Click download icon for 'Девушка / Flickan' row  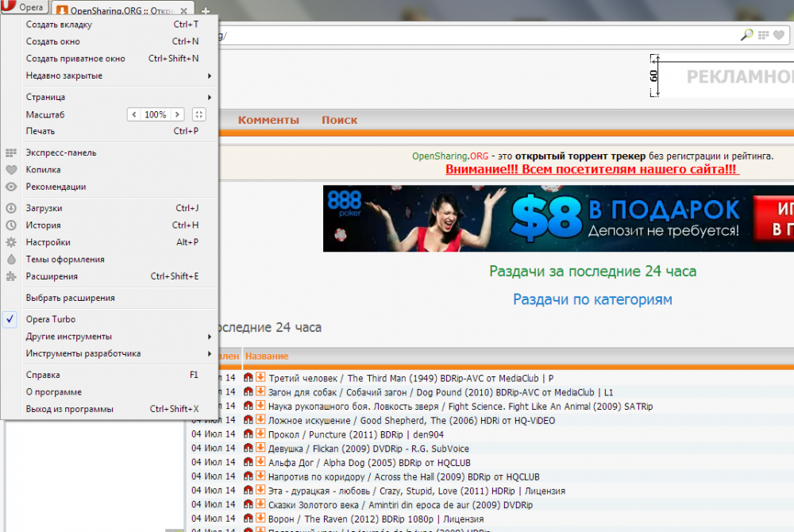(x=260, y=448)
